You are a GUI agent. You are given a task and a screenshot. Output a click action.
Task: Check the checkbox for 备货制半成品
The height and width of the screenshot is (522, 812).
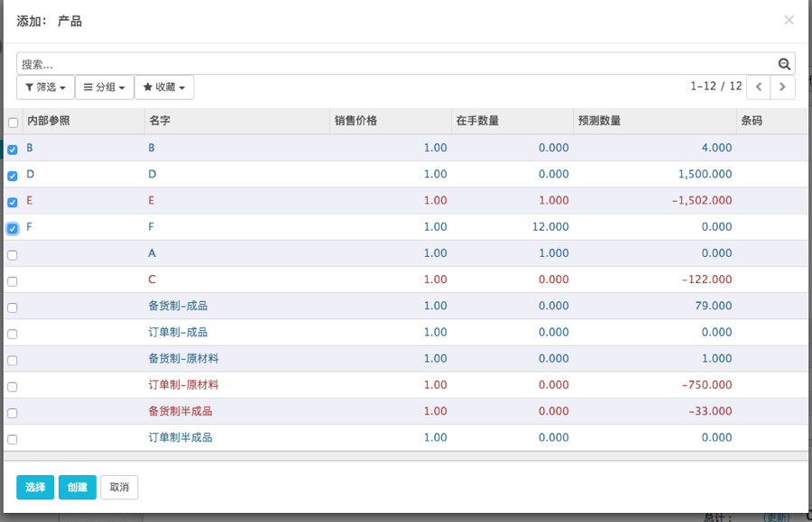(13, 413)
